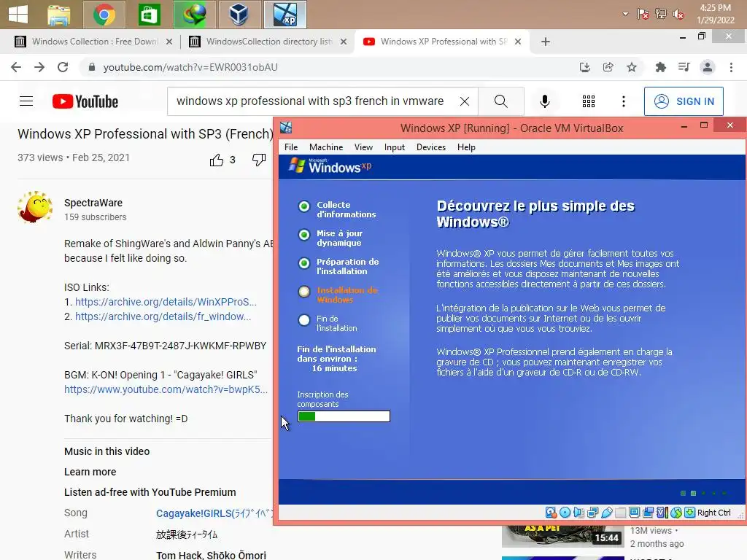Click the Cagayake!GIRLS song link
Screen dimensions: 747x560
click(215, 513)
